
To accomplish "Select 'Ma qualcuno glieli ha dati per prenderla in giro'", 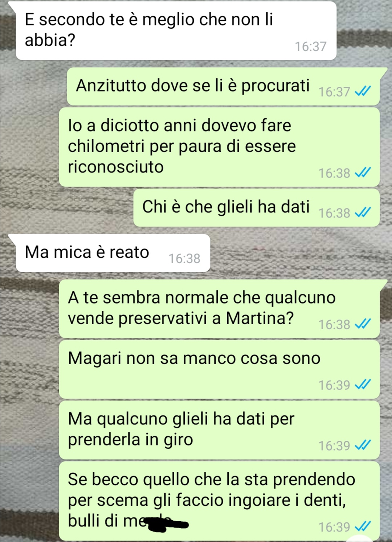I will [219, 430].
